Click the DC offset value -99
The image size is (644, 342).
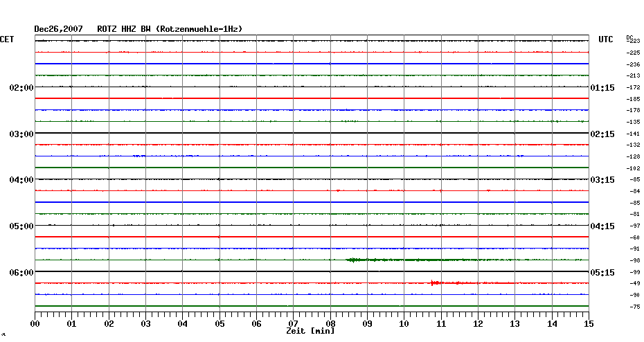coord(634,272)
